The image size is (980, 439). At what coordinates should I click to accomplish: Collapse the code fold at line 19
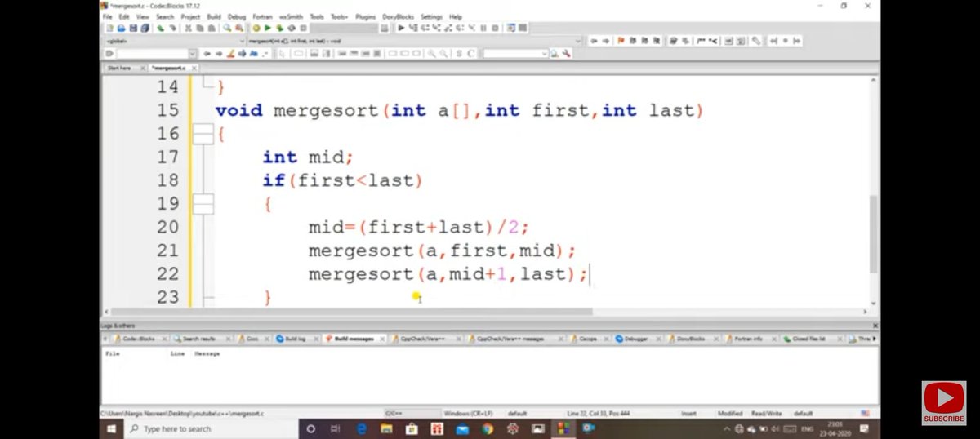coord(203,204)
